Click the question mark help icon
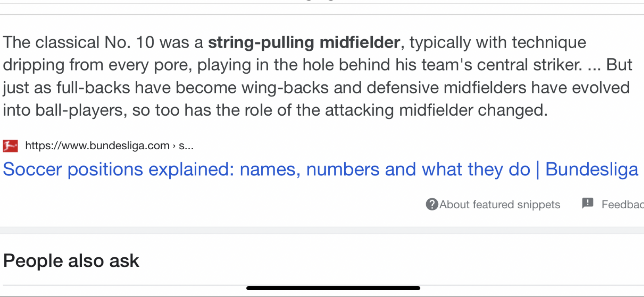The image size is (644, 297). [432, 204]
